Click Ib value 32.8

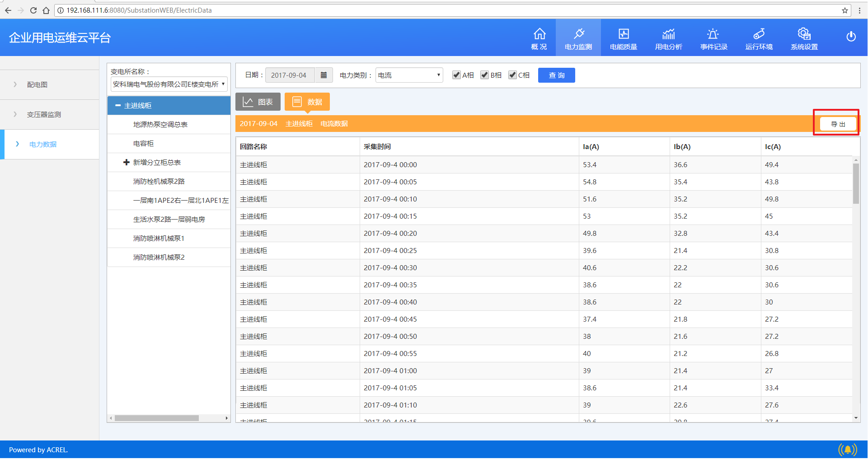point(680,234)
